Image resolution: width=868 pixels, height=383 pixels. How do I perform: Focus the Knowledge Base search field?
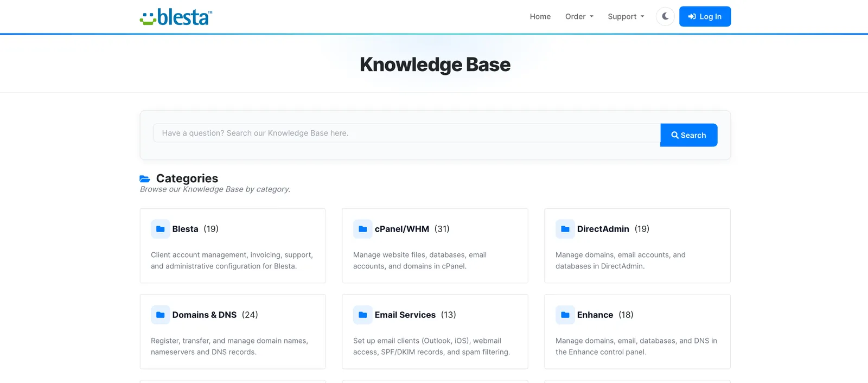406,133
